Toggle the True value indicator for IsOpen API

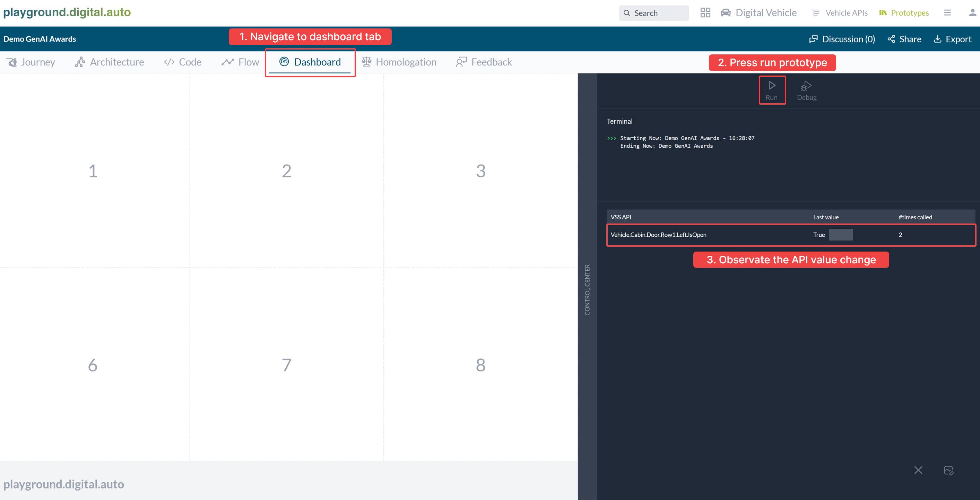pyautogui.click(x=841, y=235)
